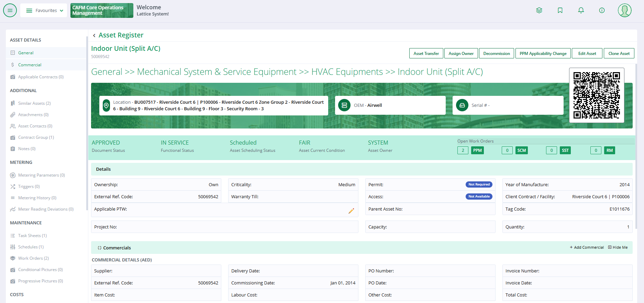Screen dimensions: 644x303
Task: Open the bookmark icon in header
Action: (x=560, y=10)
